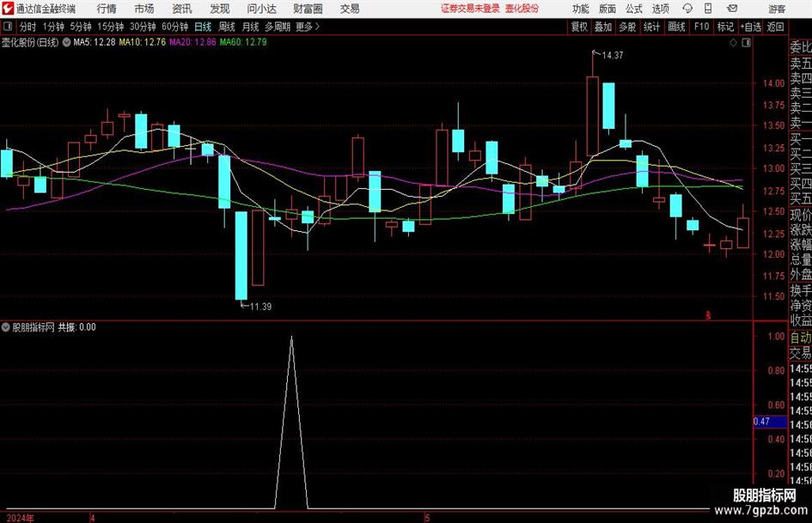Open the 选项 menu
Screen dimensions: 812x523
click(660, 9)
